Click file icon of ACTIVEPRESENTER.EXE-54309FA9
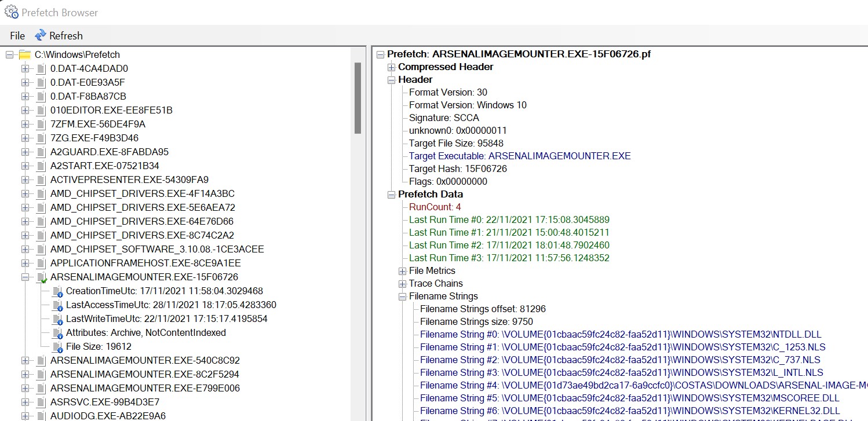868x421 pixels. tap(41, 180)
